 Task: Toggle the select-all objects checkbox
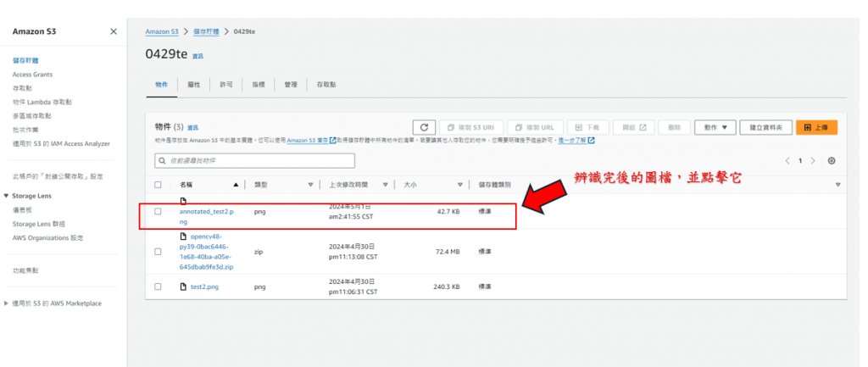[159, 185]
